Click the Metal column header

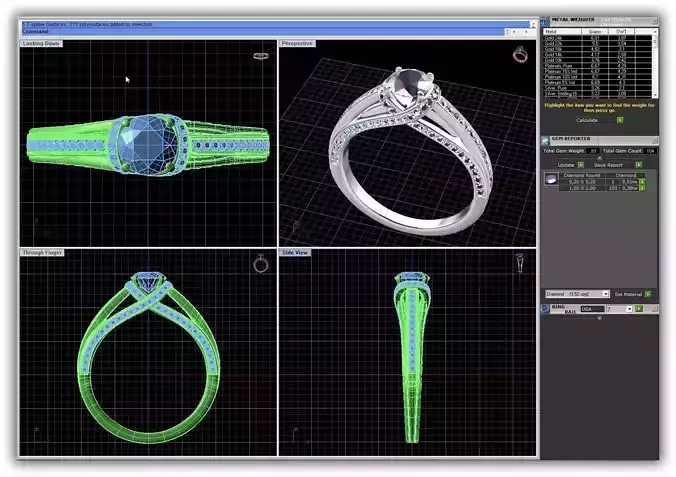pos(562,31)
